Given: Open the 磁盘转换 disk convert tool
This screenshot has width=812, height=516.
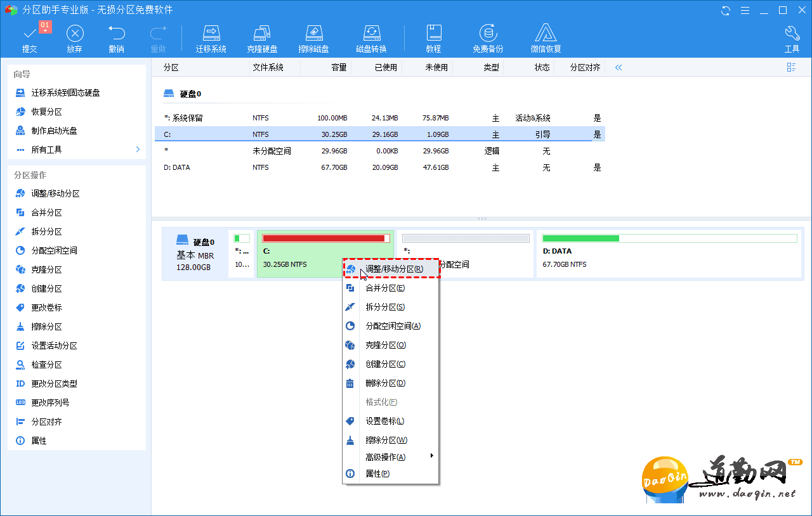Looking at the screenshot, I should point(371,39).
